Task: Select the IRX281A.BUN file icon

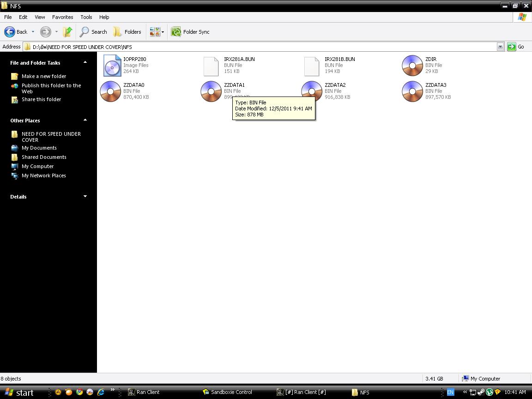Action: [211, 66]
